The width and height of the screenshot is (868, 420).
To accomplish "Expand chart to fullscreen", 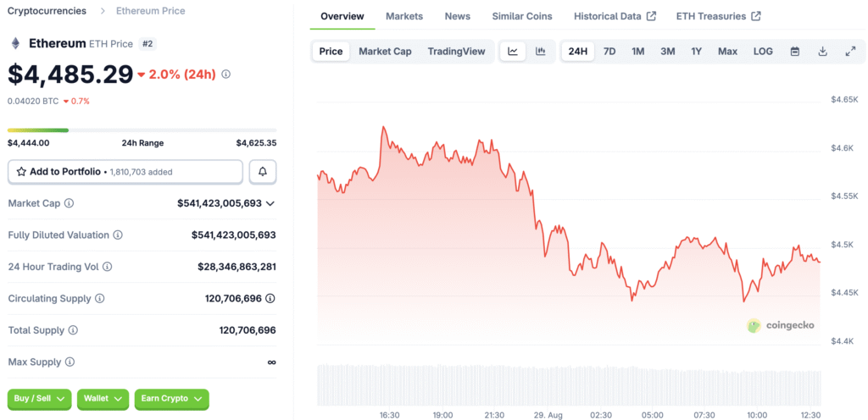I will tap(850, 52).
